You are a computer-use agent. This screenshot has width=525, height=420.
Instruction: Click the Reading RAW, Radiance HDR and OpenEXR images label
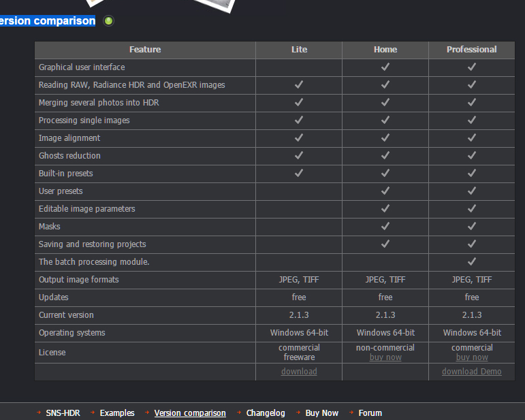tap(131, 85)
